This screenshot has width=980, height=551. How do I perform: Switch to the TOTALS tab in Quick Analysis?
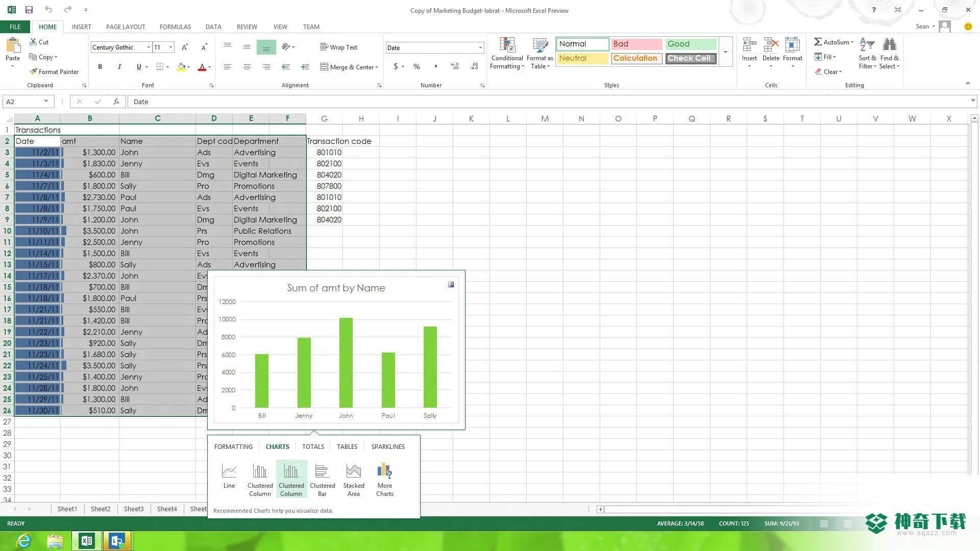coord(313,447)
